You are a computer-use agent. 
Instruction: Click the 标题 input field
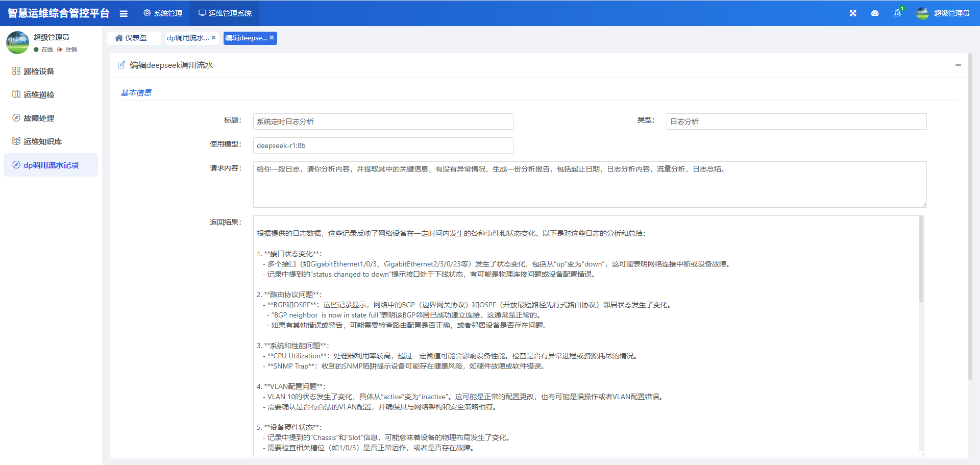[x=383, y=121]
